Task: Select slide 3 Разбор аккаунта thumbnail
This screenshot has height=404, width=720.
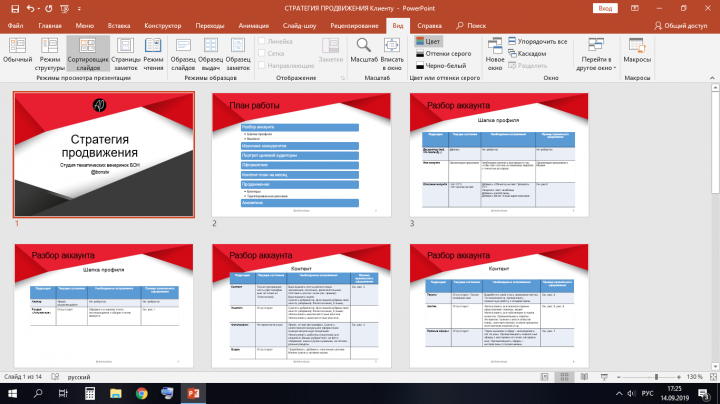Action: [499, 154]
